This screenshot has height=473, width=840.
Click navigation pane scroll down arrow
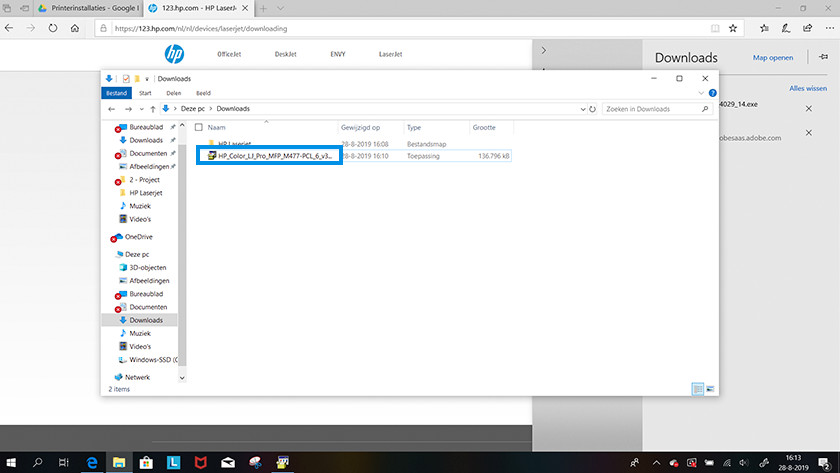point(182,378)
